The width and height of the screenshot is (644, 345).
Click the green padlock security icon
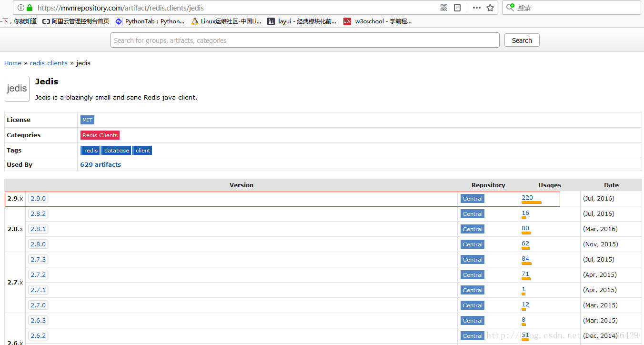tap(30, 8)
